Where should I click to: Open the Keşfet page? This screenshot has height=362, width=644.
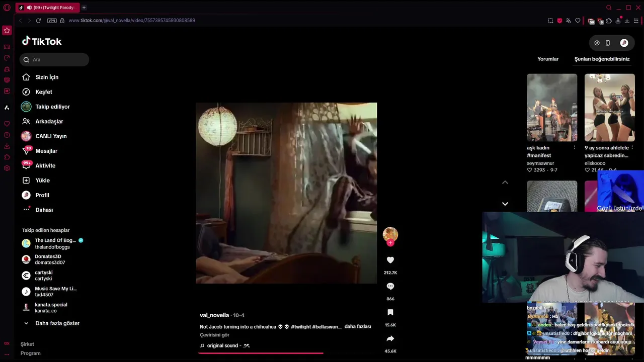point(37,92)
